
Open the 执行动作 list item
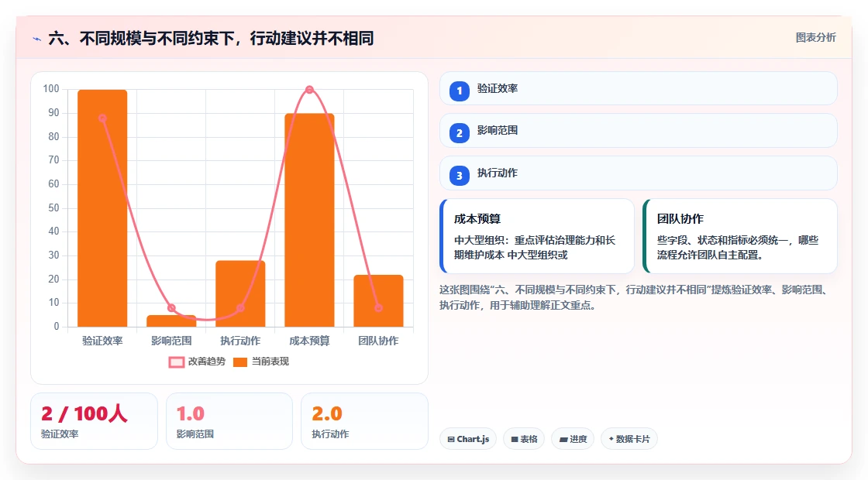(x=639, y=173)
